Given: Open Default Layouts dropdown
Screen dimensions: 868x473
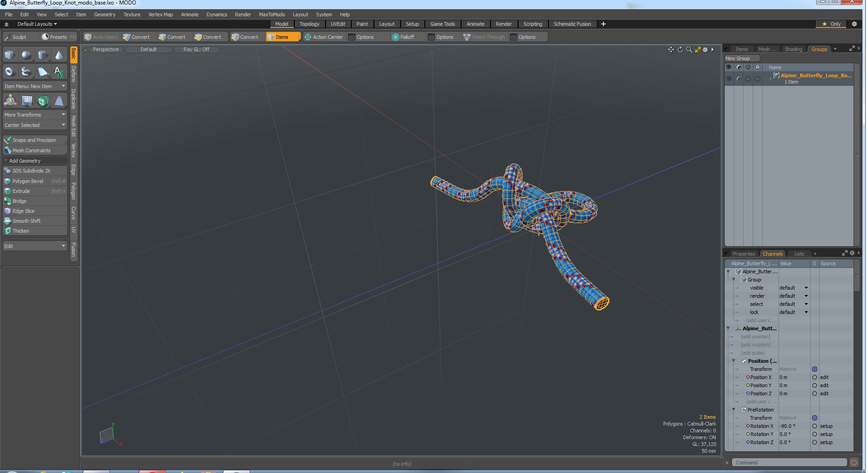Looking at the screenshot, I should click(x=37, y=24).
